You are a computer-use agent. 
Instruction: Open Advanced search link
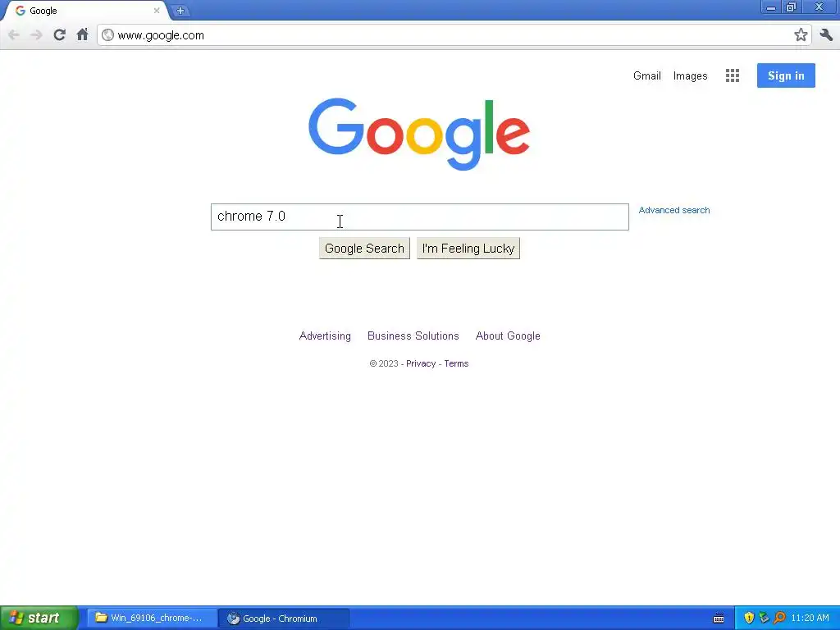674,210
